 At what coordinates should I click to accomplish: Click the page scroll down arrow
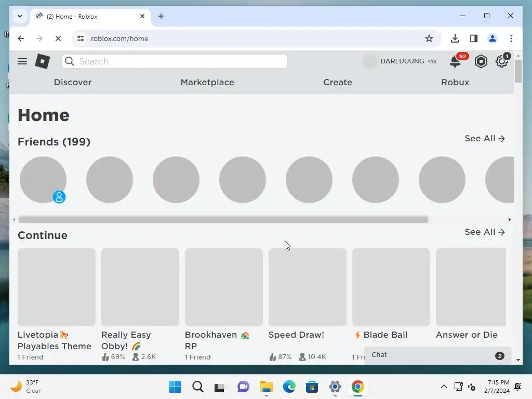click(518, 360)
